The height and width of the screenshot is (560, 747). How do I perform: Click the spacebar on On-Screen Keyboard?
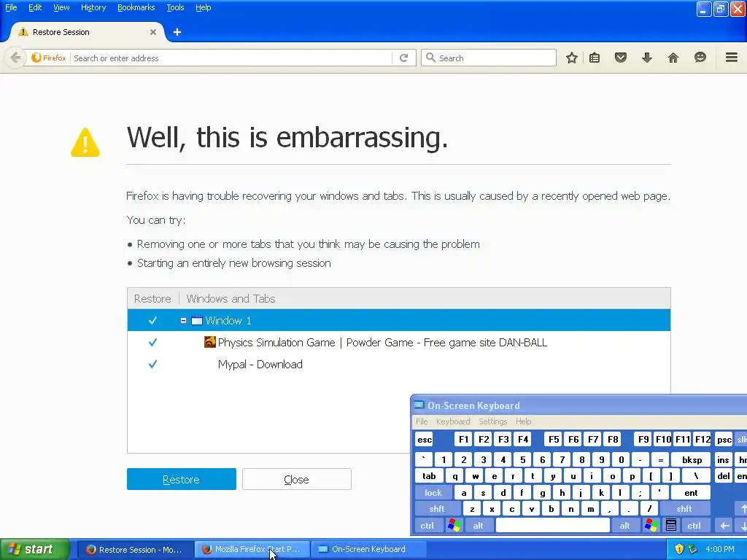point(553,525)
